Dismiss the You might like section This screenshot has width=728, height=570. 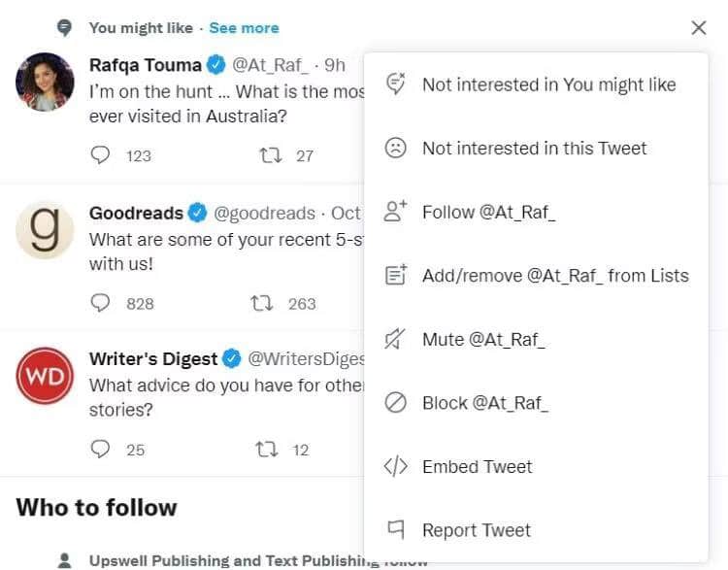click(699, 28)
